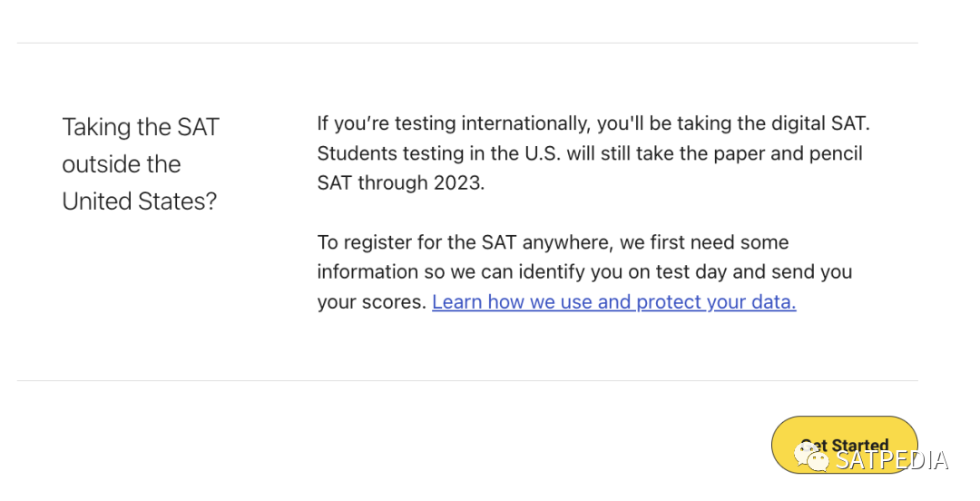Open the "Learn how we use and protect your data" link
The height and width of the screenshot is (501, 980).
point(613,302)
